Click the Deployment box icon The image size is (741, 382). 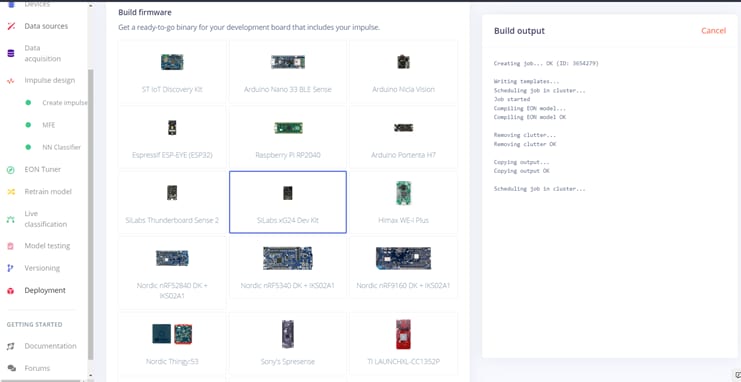coord(11,291)
